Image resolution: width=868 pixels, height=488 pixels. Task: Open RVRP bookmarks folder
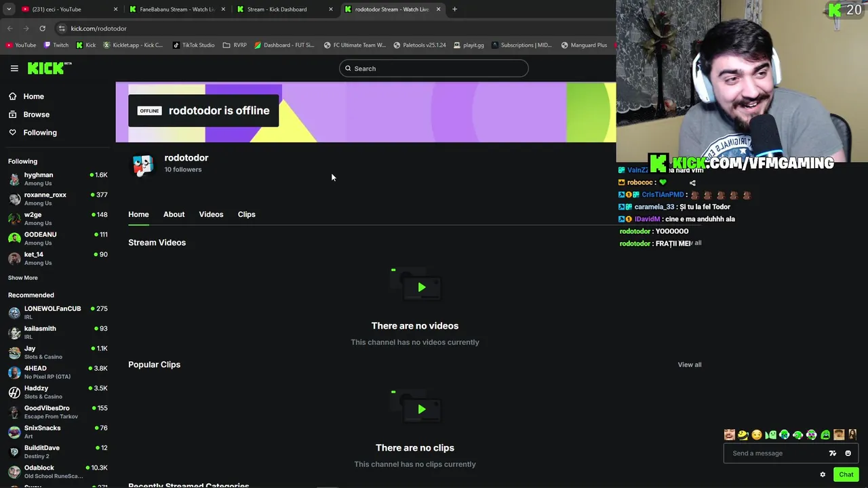(235, 45)
